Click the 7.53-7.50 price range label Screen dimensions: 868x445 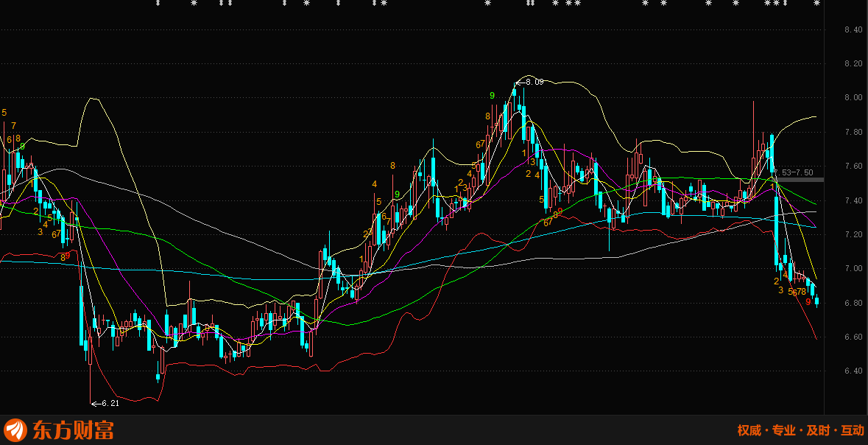tap(793, 172)
